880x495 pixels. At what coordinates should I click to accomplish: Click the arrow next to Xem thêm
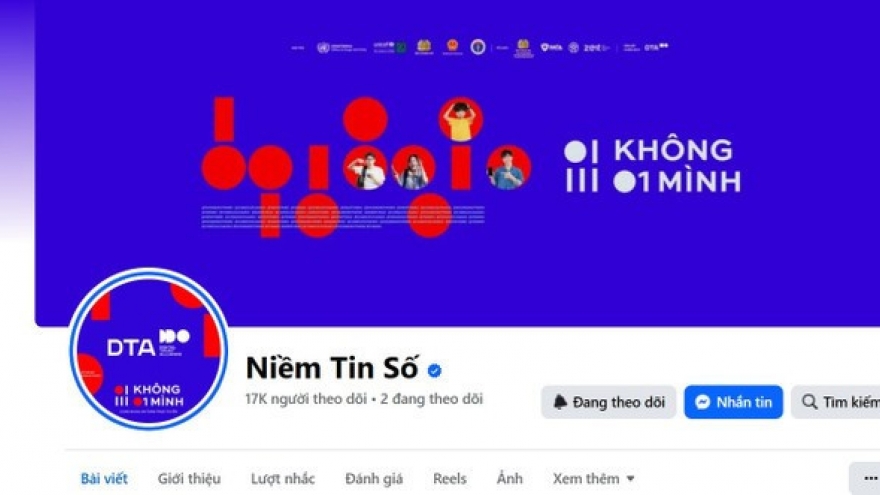coord(630,479)
